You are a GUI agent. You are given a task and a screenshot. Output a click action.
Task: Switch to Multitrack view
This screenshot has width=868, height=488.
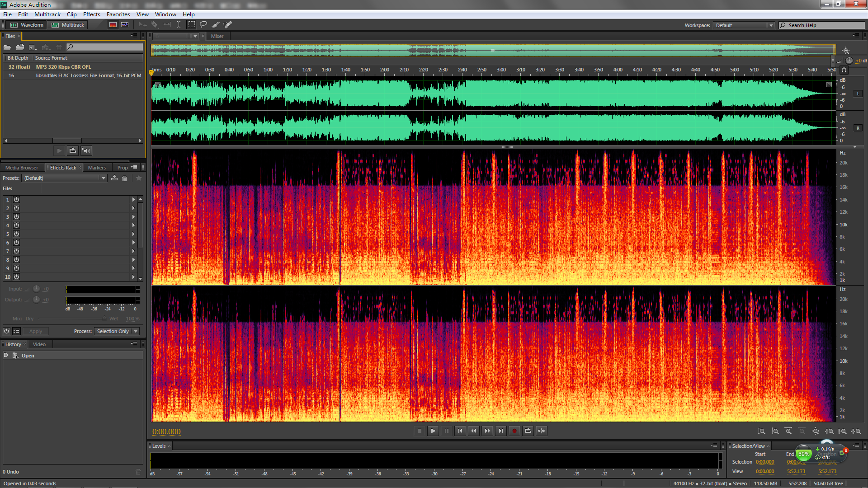(68, 25)
